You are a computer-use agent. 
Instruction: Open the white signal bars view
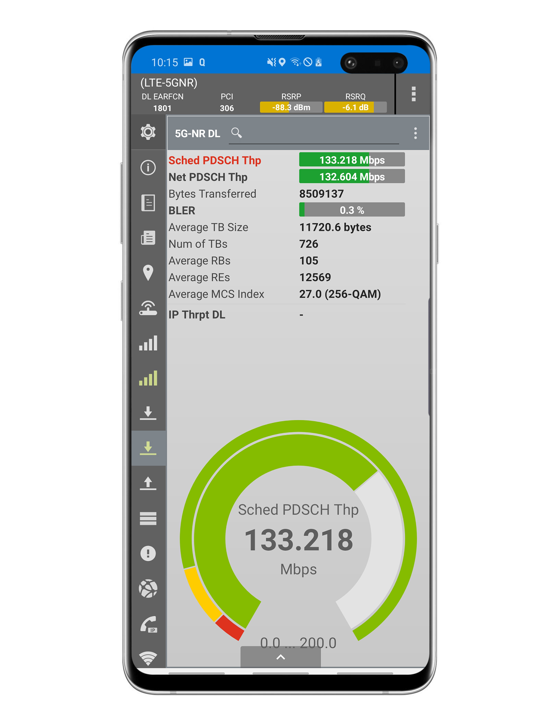tap(148, 343)
